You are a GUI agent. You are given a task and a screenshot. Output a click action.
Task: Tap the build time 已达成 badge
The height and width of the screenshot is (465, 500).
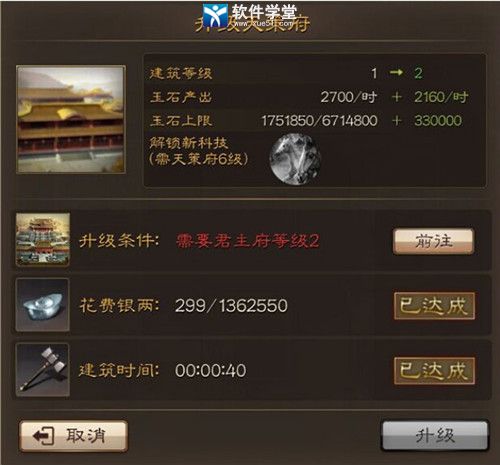click(434, 371)
